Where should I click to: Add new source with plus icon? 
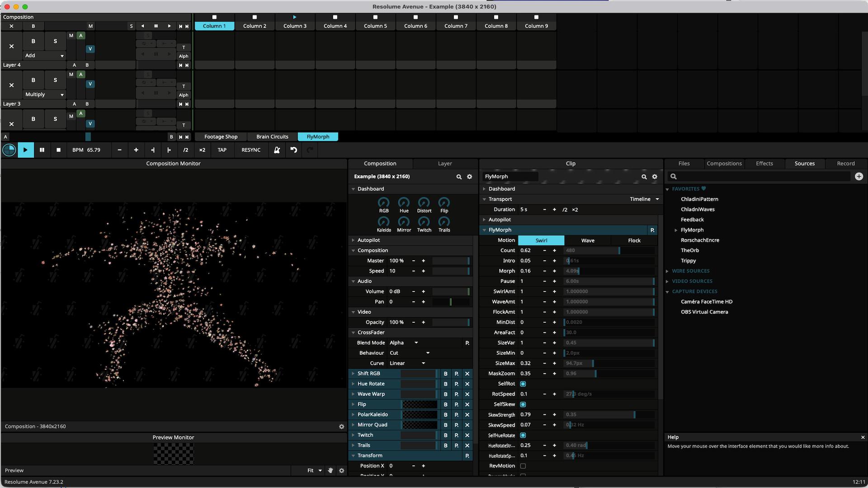[x=859, y=177]
